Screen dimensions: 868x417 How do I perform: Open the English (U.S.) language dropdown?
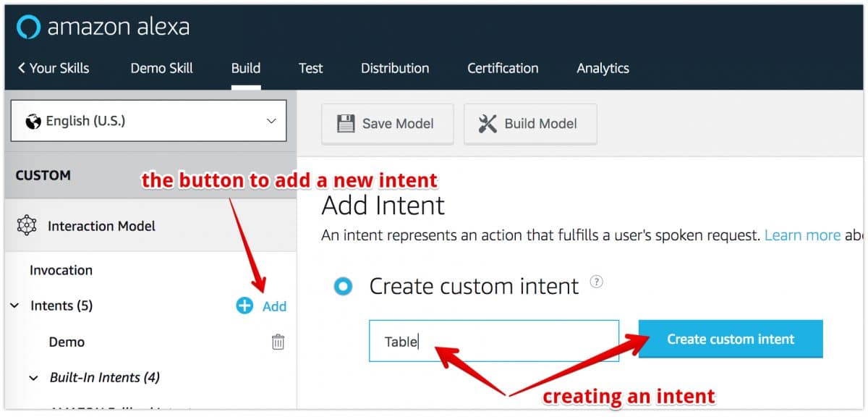(x=149, y=121)
